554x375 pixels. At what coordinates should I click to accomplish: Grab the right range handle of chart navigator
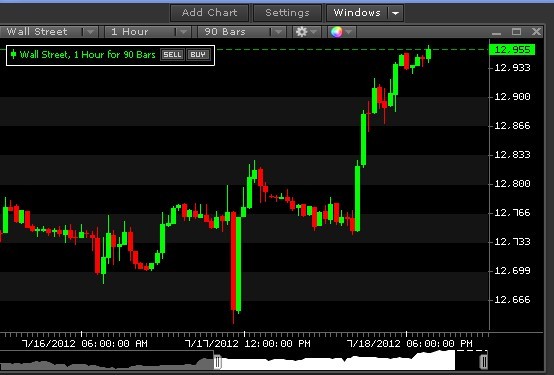click(484, 362)
